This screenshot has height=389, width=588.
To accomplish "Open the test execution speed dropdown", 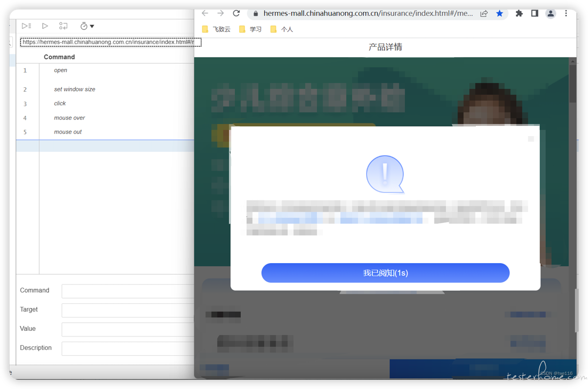I will click(x=87, y=26).
